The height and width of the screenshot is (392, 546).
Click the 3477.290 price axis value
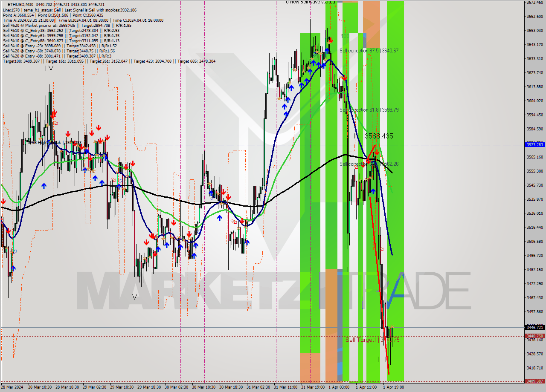click(x=534, y=283)
